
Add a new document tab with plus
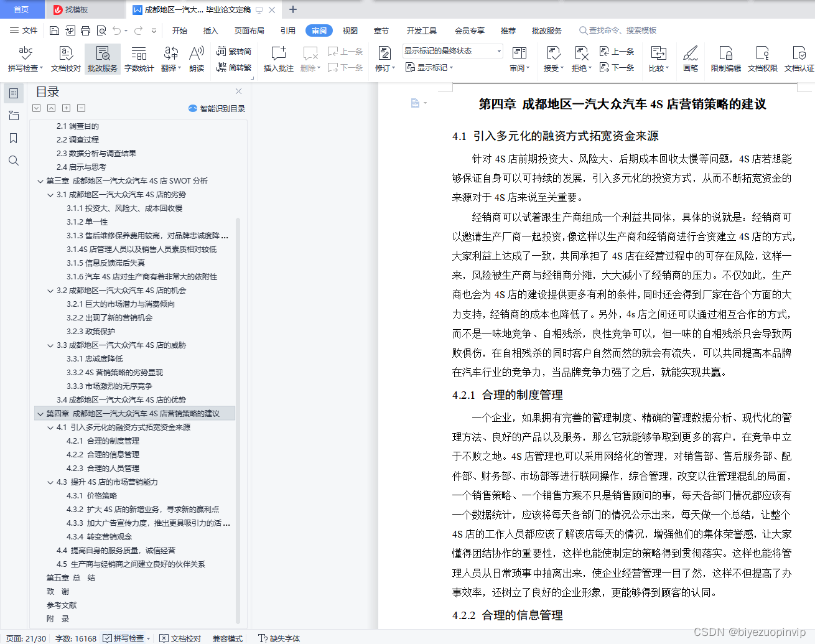pyautogui.click(x=293, y=9)
